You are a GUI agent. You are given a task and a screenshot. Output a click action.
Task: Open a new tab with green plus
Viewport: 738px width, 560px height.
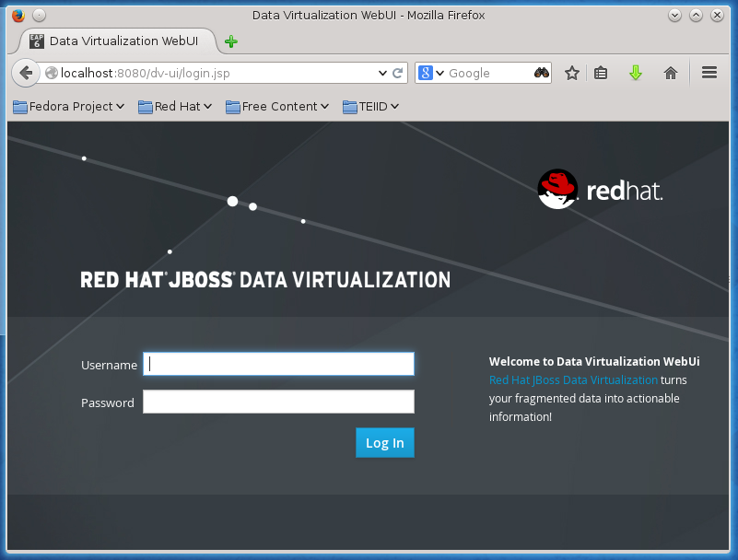231,41
